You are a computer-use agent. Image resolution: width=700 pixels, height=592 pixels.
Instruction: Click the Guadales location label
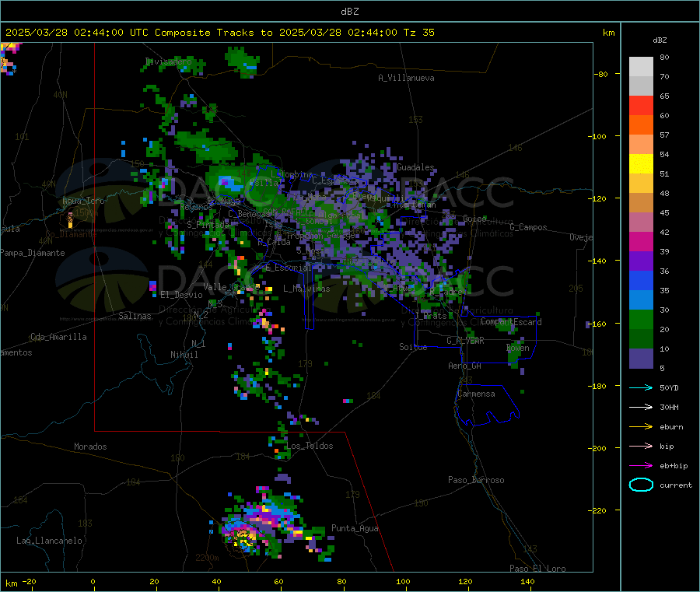click(415, 167)
